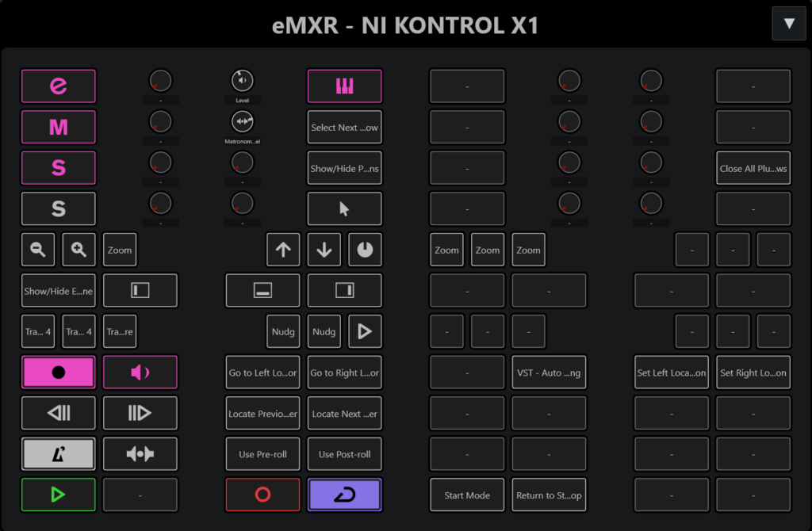Click the Start Mode button
The height and width of the screenshot is (531, 812).
[467, 495]
